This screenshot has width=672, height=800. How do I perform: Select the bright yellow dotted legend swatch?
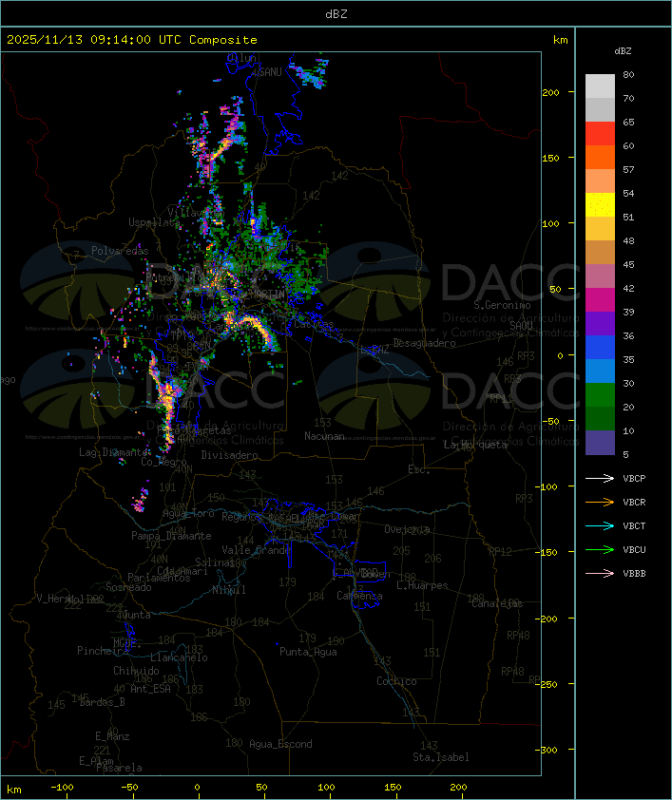[x=600, y=205]
